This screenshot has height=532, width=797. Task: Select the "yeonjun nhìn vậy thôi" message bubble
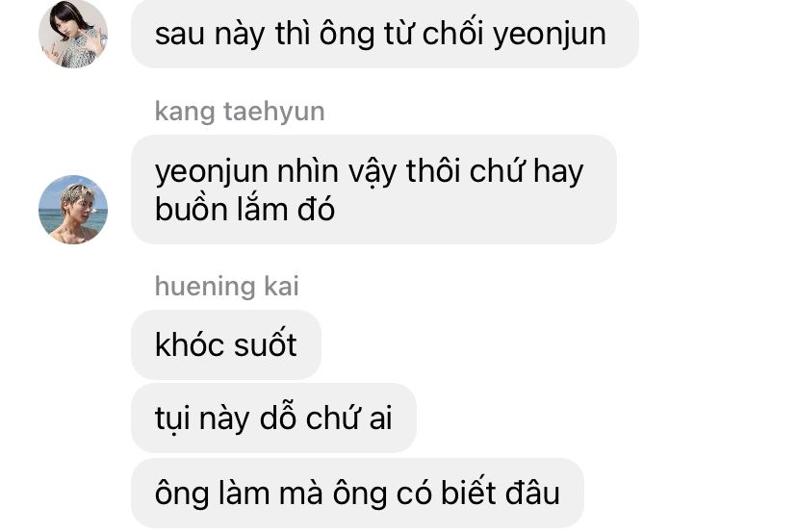click(x=373, y=190)
